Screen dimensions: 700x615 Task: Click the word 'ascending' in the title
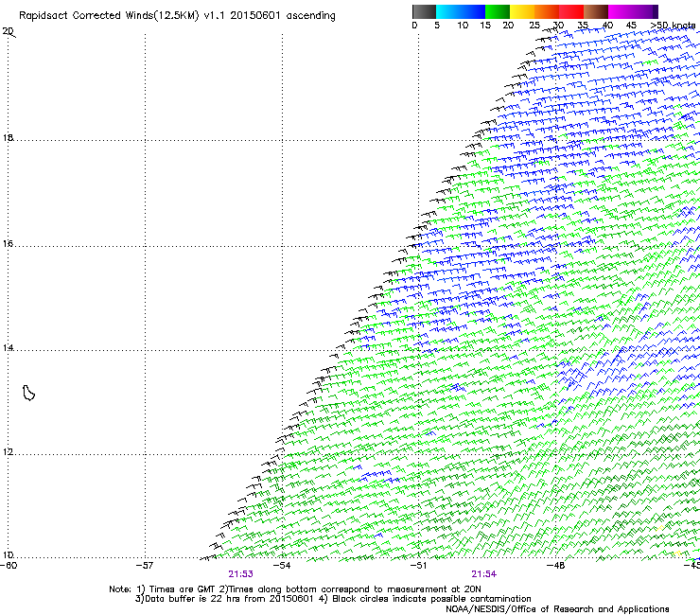click(310, 16)
